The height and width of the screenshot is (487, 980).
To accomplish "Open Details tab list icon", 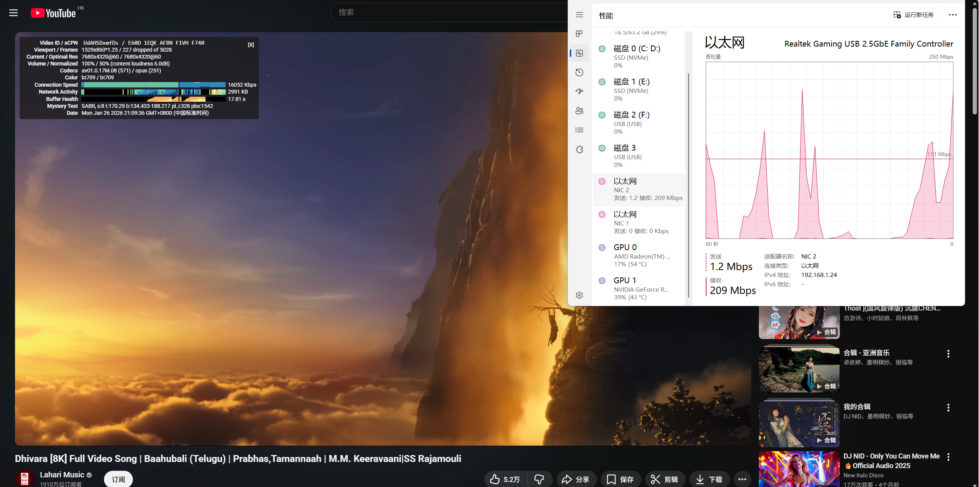I will click(x=579, y=130).
